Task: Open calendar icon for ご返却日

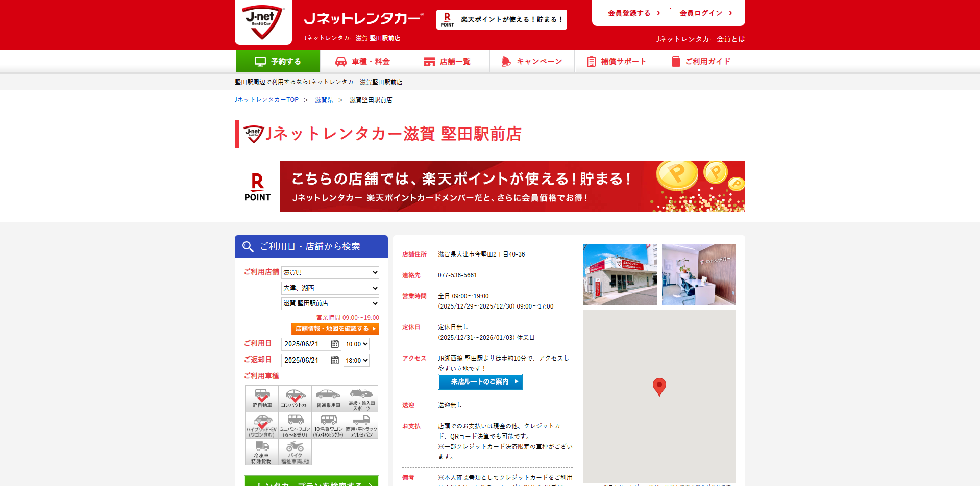Action: pyautogui.click(x=335, y=361)
